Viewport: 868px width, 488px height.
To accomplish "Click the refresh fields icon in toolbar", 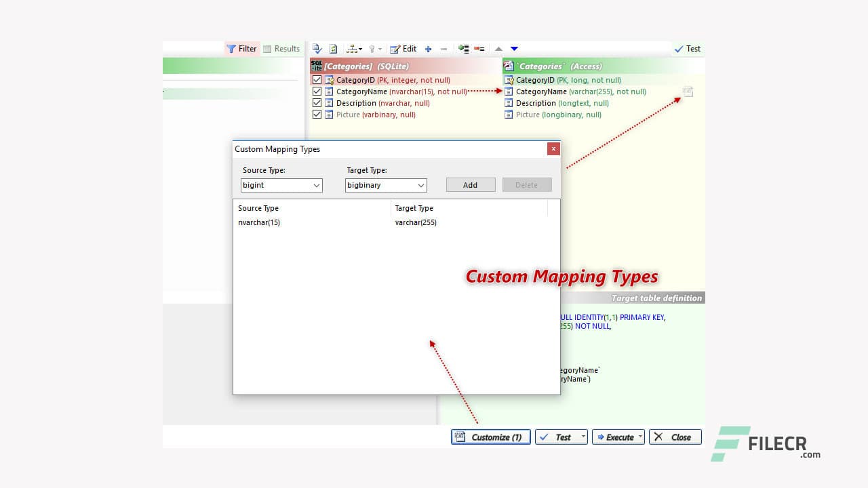I will 333,49.
